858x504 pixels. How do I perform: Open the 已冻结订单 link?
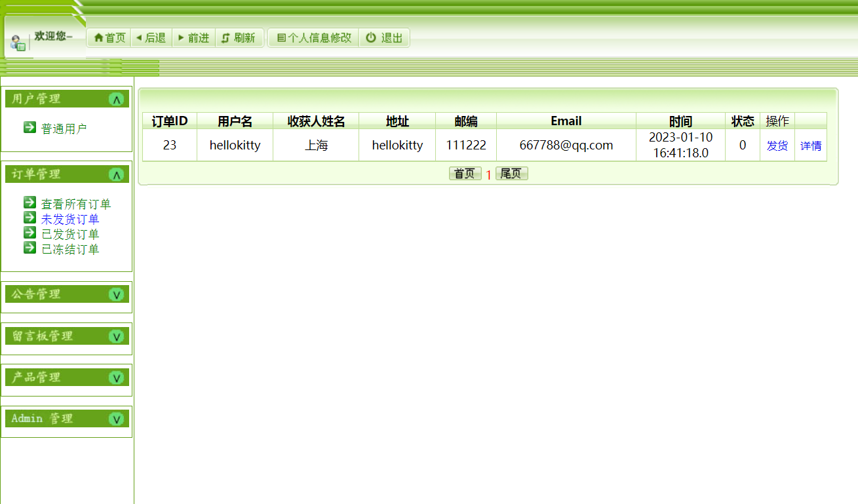coord(70,250)
